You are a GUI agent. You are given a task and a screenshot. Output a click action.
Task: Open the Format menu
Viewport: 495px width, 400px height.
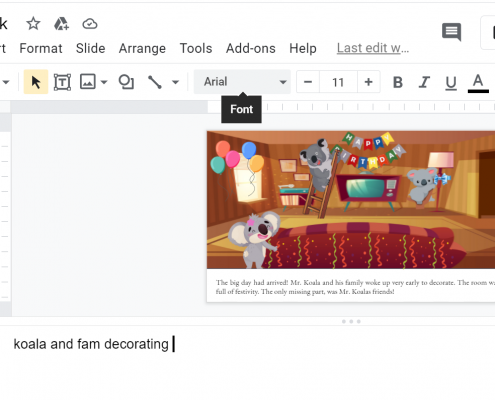click(x=41, y=49)
